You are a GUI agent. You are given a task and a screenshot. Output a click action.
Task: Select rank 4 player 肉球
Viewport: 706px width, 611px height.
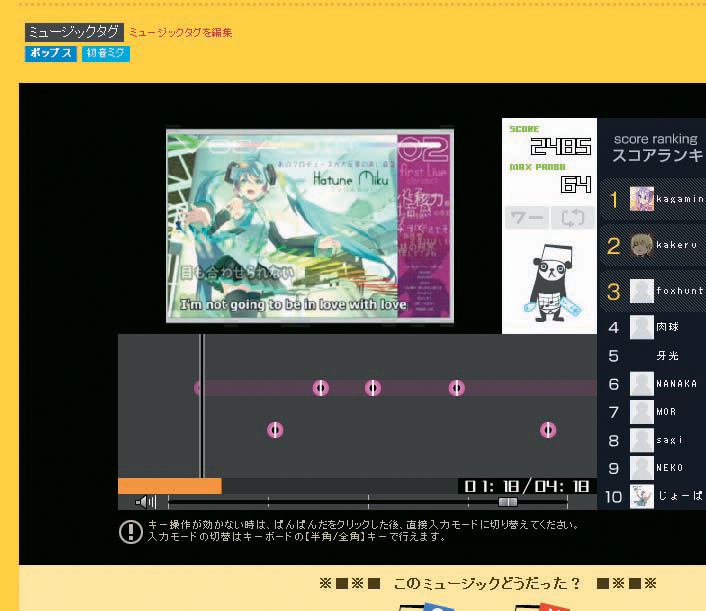pos(667,327)
